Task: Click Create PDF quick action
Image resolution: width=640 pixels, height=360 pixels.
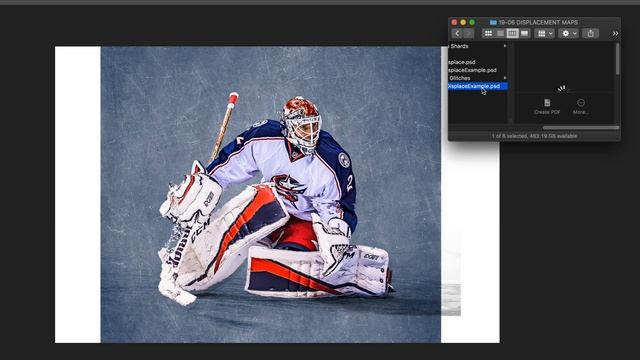Action: coord(547,107)
